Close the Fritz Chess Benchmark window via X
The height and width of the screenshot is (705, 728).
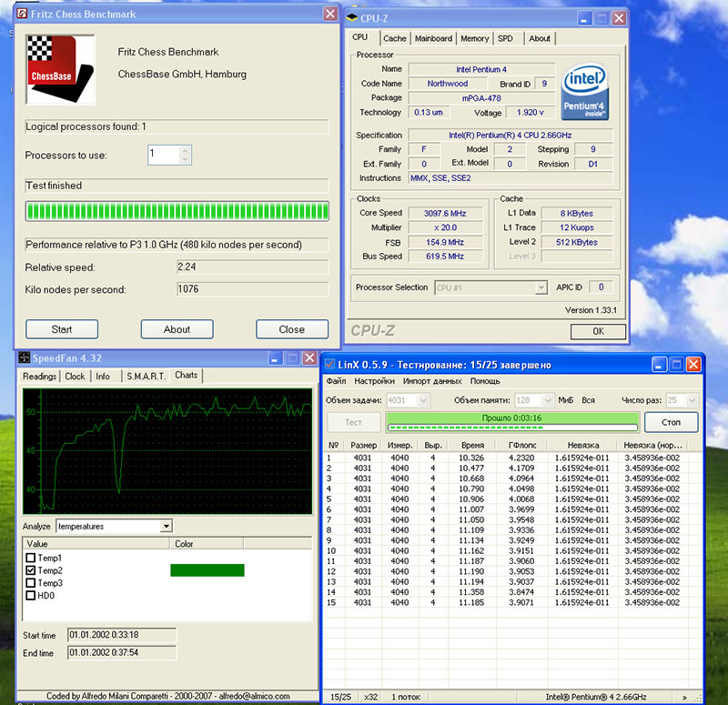click(x=330, y=14)
